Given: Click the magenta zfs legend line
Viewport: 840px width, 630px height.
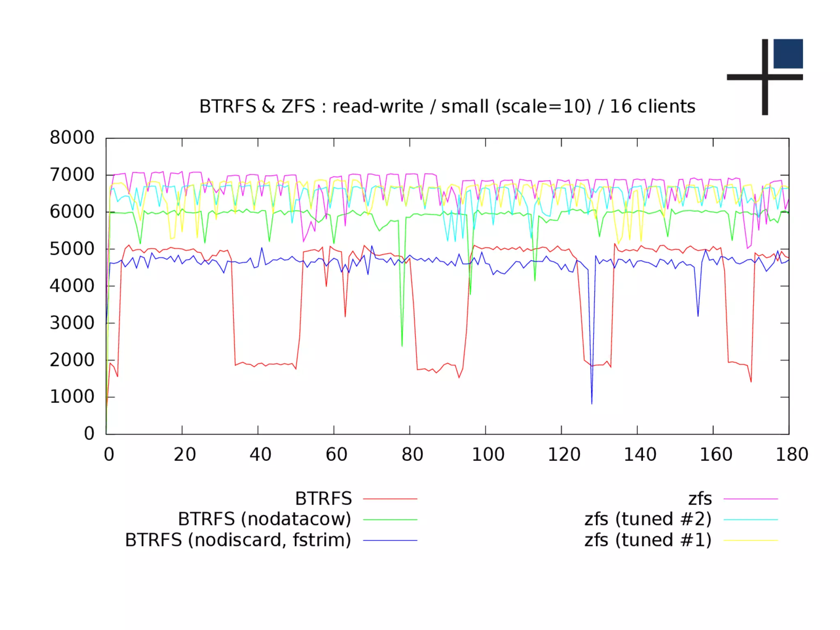Looking at the screenshot, I should tap(750, 499).
